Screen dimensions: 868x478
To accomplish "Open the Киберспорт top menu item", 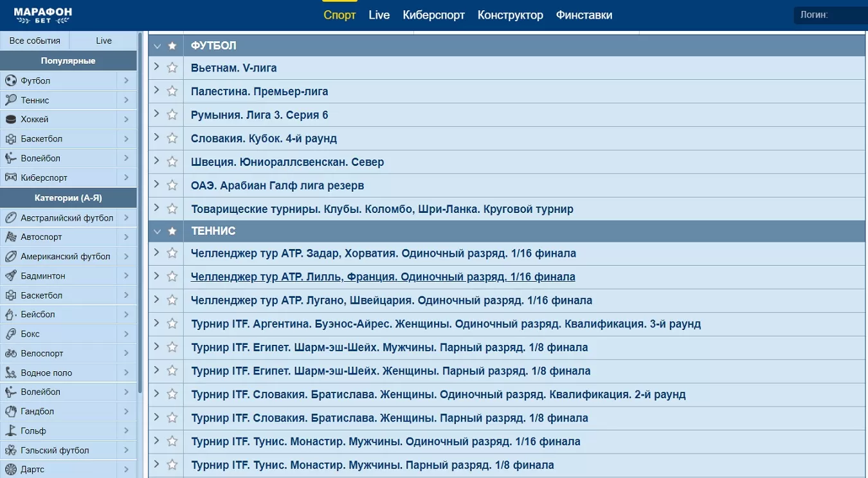I will tap(433, 15).
